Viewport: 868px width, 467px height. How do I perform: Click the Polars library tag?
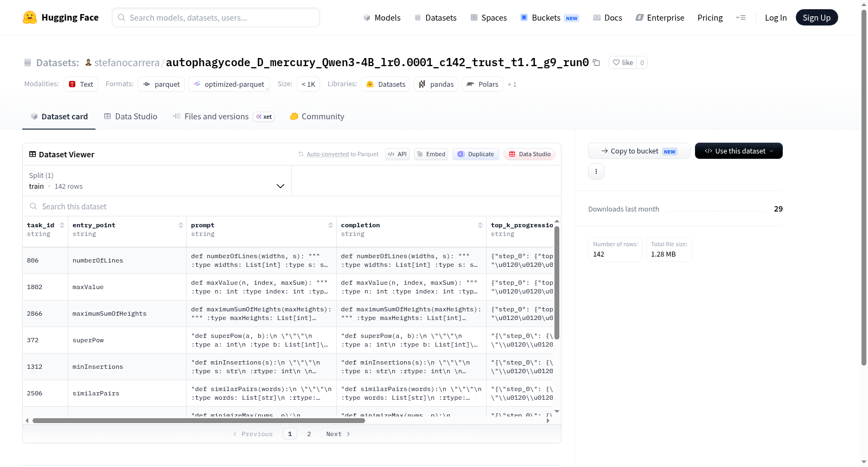(482, 84)
